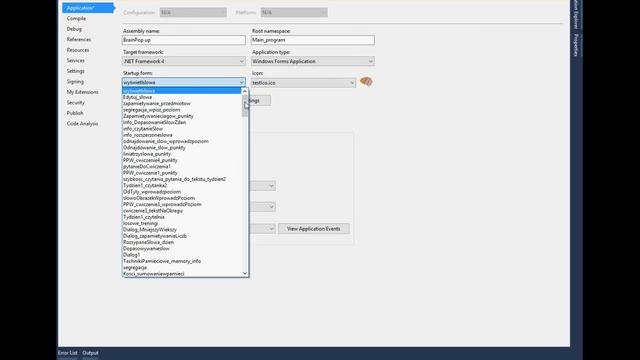The height and width of the screenshot is (360, 640).
Task: Select the Resources tab
Action: [78, 50]
